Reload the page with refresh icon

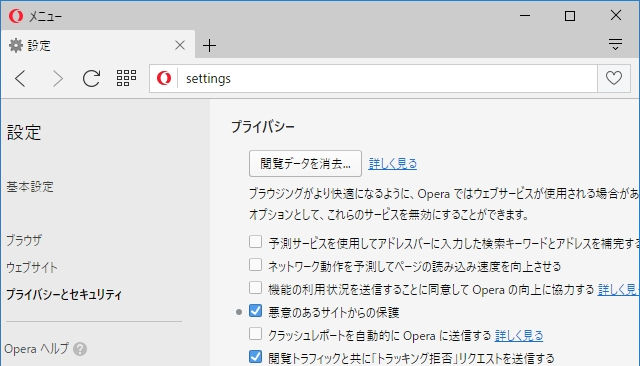91,78
